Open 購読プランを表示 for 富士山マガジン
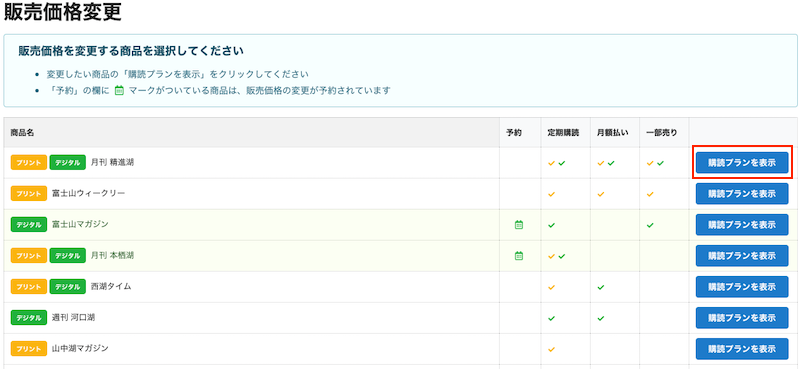800x369 pixels. click(742, 225)
